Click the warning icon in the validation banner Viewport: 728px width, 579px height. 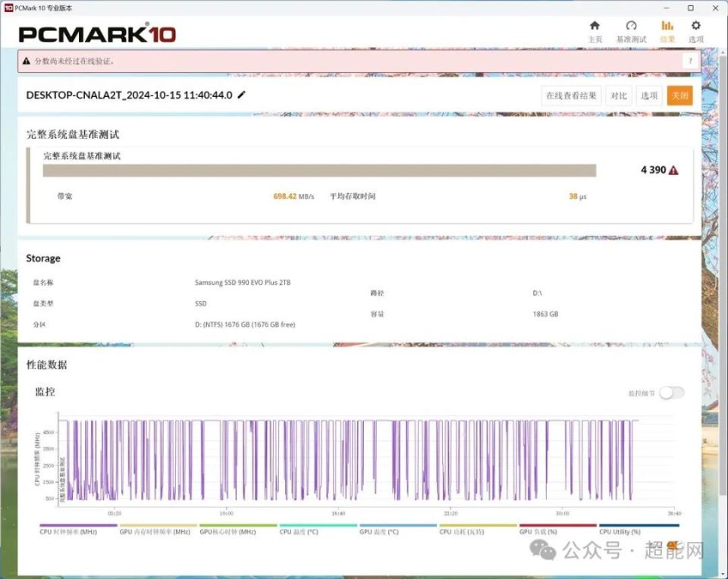point(27,61)
